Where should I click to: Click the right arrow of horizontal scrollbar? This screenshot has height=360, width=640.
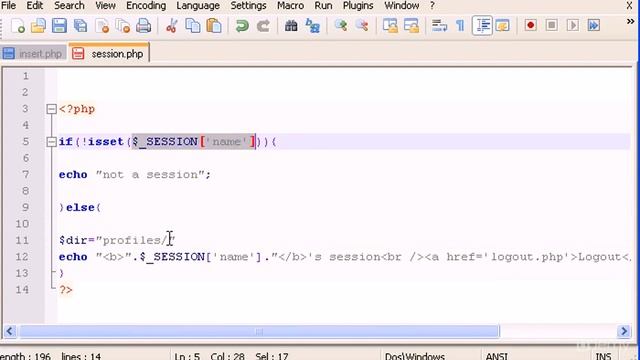pos(624,331)
